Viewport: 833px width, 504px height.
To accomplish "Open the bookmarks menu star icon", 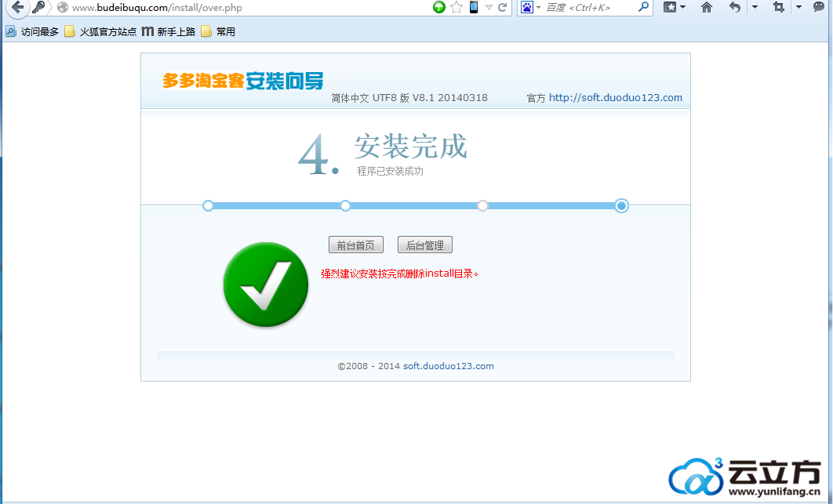I will (669, 7).
